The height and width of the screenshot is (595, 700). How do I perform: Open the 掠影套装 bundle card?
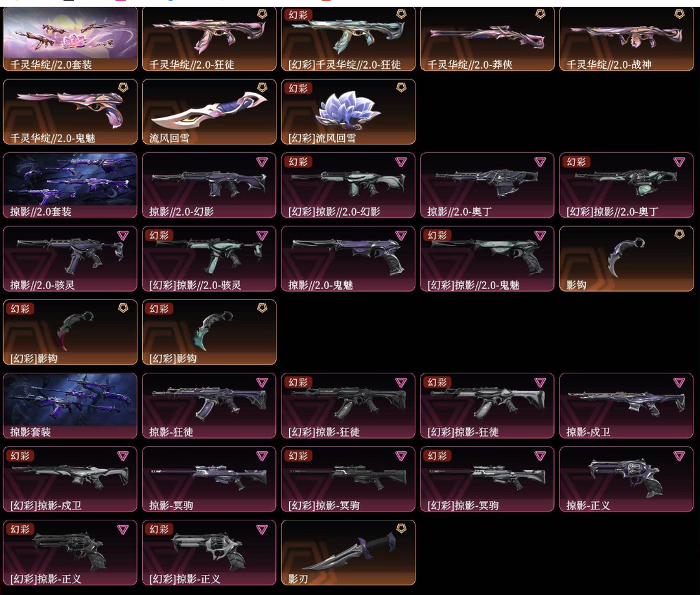click(x=70, y=406)
